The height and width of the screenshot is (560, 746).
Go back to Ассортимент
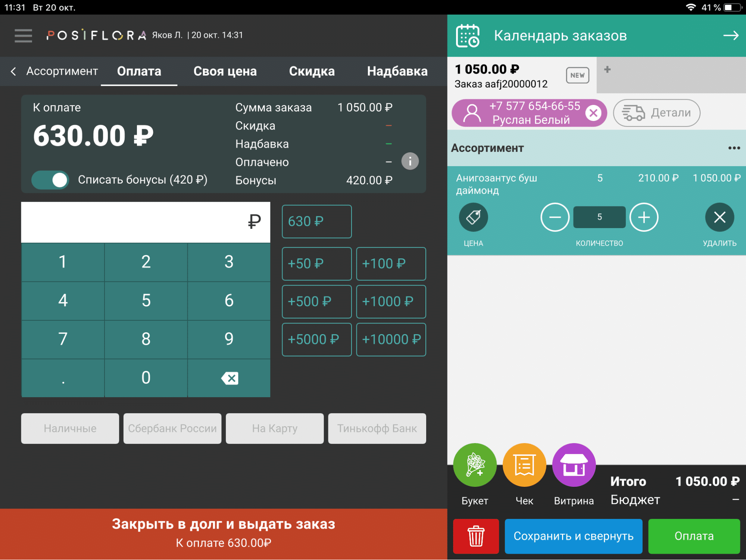coord(54,71)
